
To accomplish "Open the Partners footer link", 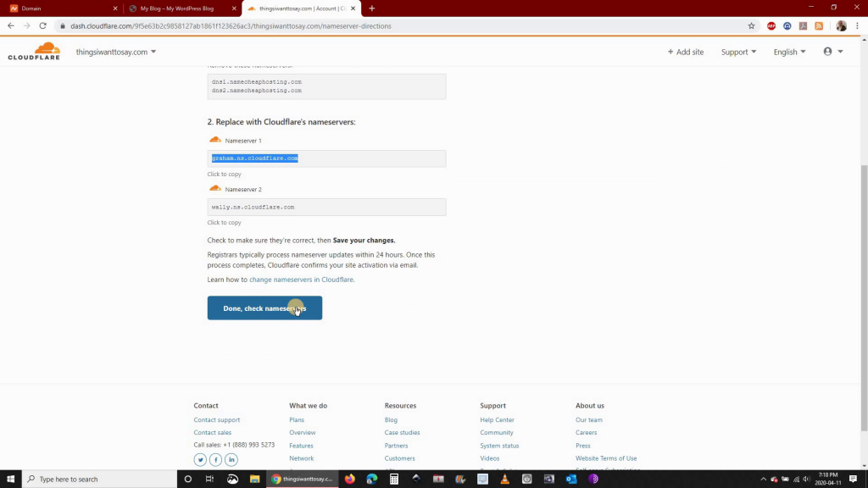I will [397, 446].
